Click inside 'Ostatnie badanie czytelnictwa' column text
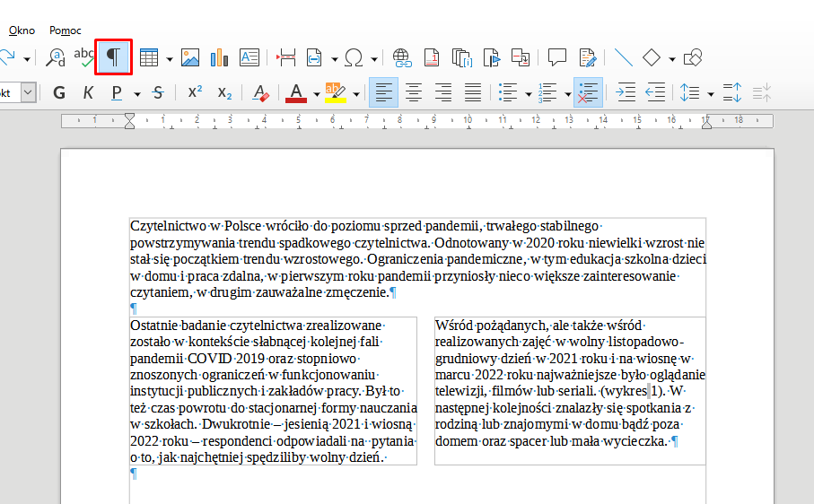The image size is (814, 504). tap(273, 391)
